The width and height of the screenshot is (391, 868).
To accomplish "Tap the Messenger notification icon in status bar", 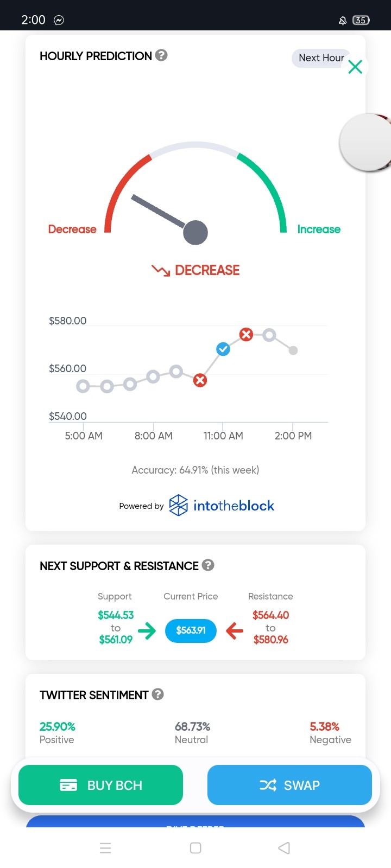I will coord(59,20).
